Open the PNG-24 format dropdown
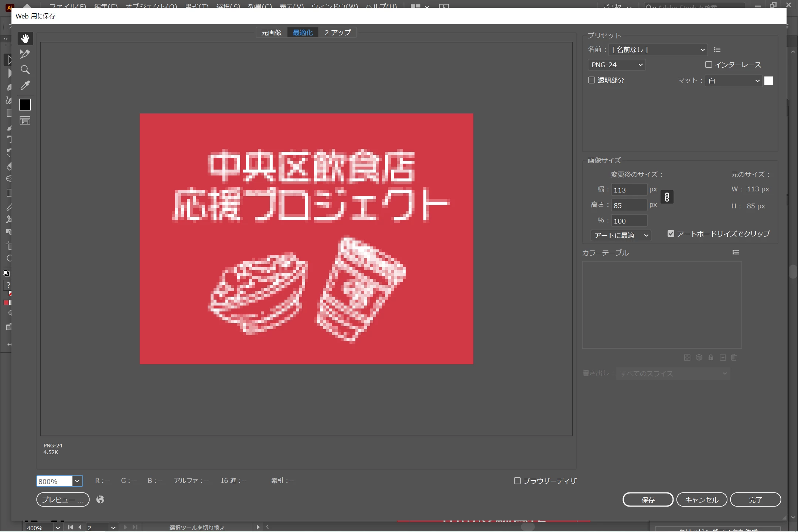 click(617, 65)
